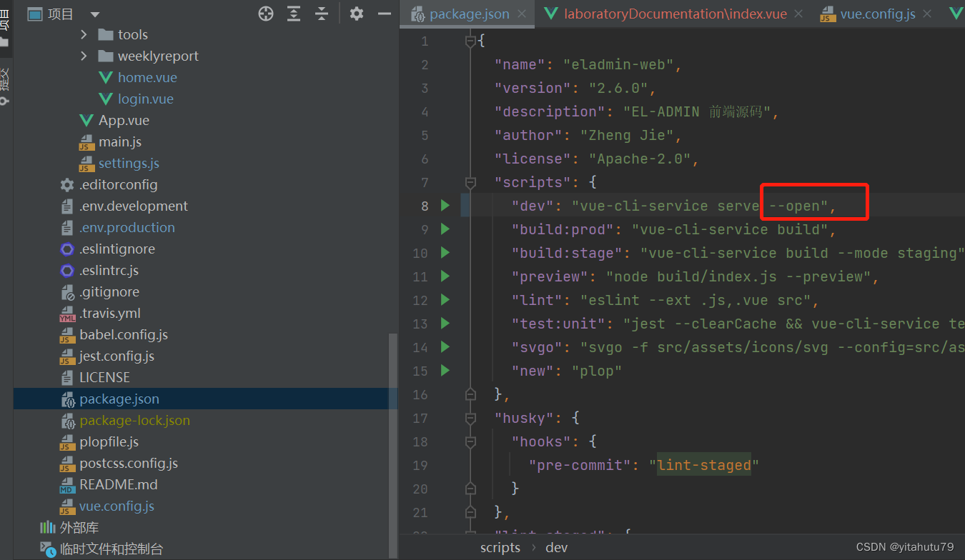Select App.vue in the project tree

[124, 120]
